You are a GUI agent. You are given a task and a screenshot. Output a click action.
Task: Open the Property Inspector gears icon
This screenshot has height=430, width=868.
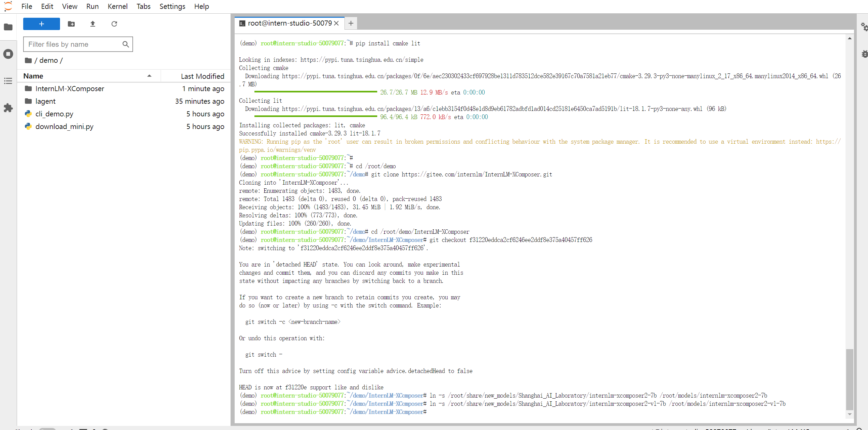tap(864, 27)
